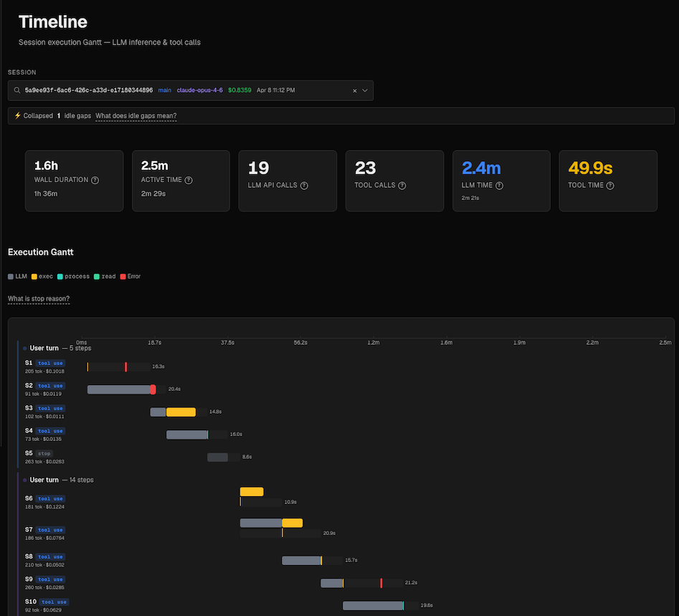Click the 49.9s Tool Time value
Screen dimensions: 679x616
coord(590,168)
